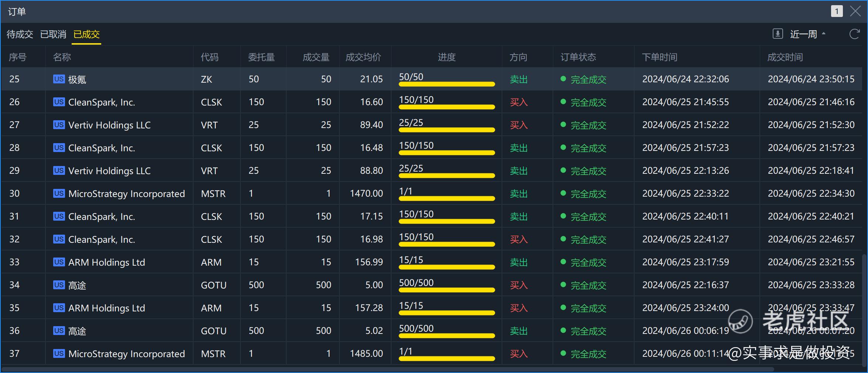Click the 50/50 progress bar of order 25
Viewport: 868px width, 373px height.
(447, 84)
